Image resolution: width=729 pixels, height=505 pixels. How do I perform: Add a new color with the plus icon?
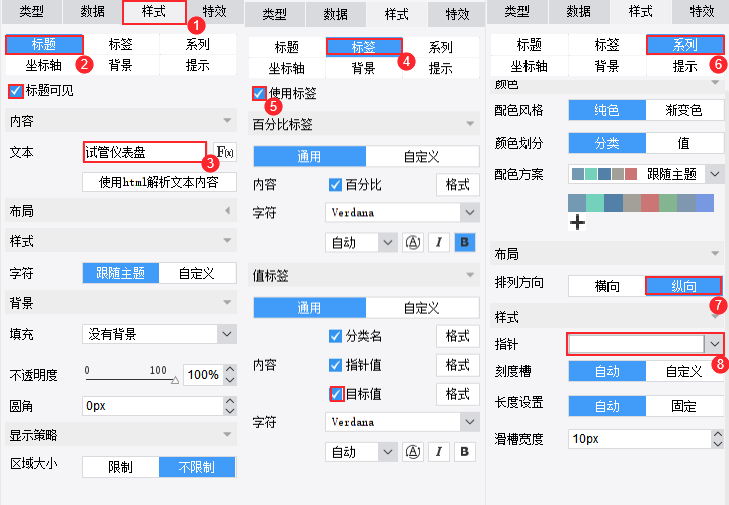coord(577,222)
